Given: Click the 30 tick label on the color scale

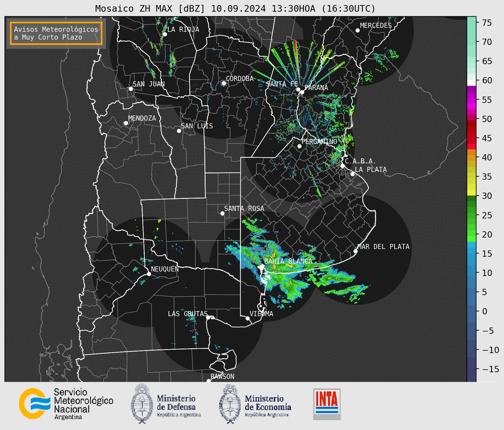Looking at the screenshot, I should (487, 196).
